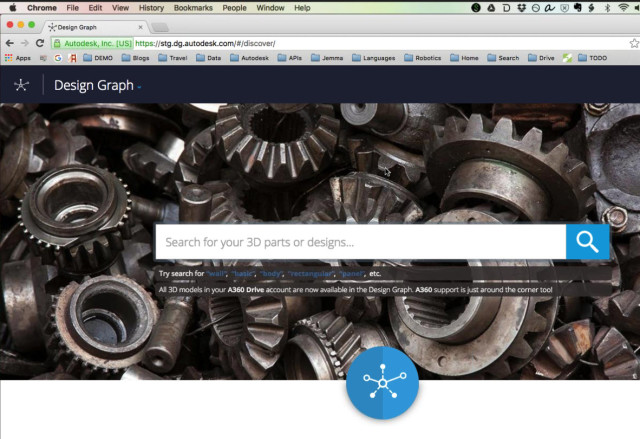Click the black circular S menu bar icon
The height and width of the screenshot is (439, 640).
476,7
